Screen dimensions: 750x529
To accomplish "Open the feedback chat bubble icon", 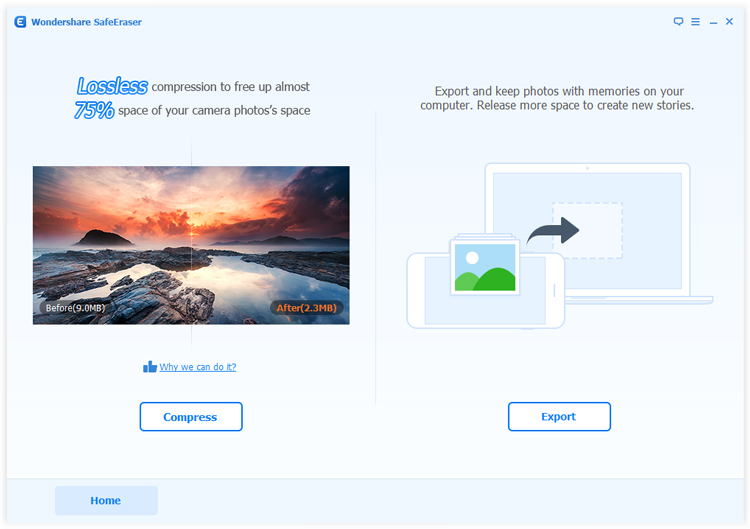I will click(678, 22).
